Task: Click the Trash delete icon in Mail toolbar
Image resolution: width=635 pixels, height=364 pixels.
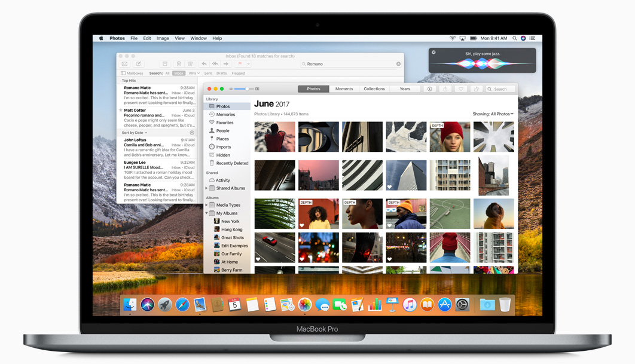Action: pyautogui.click(x=178, y=64)
